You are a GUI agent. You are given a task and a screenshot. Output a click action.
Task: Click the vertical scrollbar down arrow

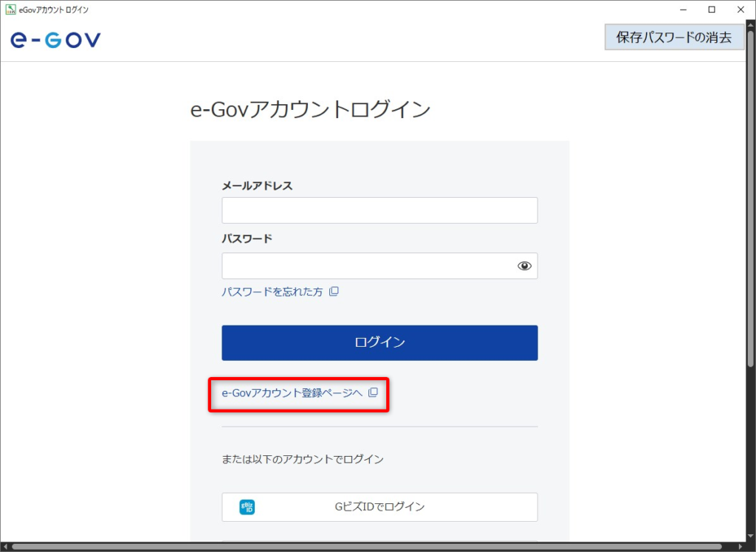tap(750, 537)
